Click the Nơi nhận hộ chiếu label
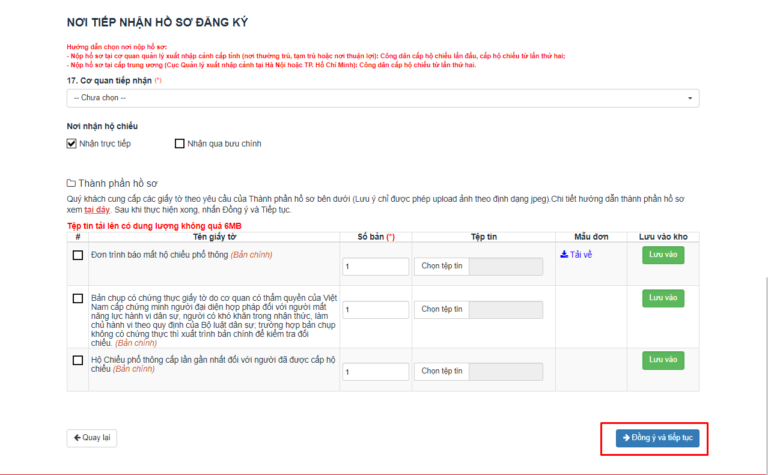The width and height of the screenshot is (768, 475). click(102, 126)
